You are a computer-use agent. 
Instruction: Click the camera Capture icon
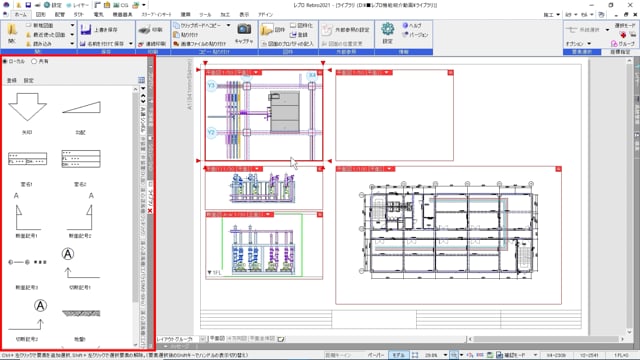pyautogui.click(x=244, y=29)
